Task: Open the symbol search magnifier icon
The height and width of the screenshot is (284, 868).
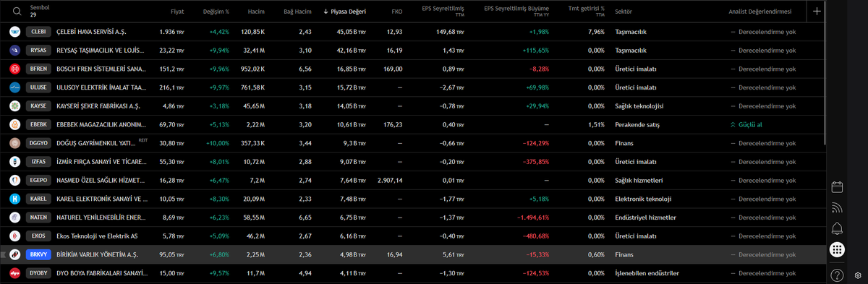Action: point(16,11)
